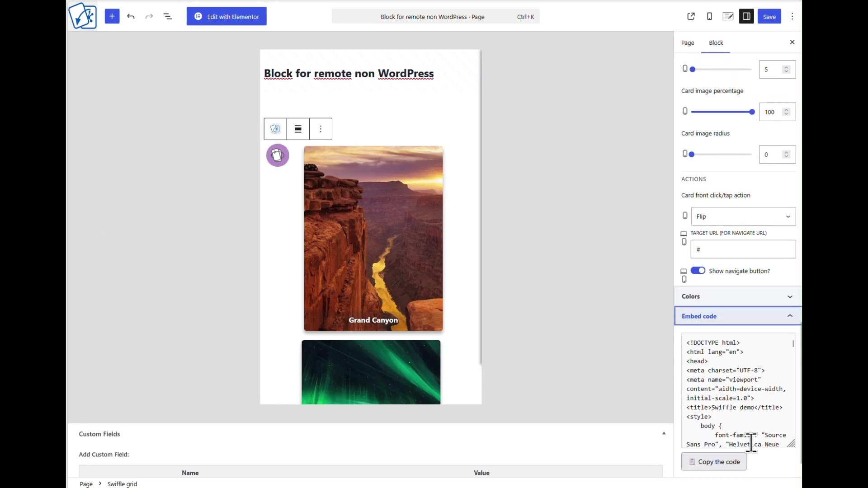This screenshot has height=488, width=868.
Task: Click device icon beside Card image radius slider
Action: tap(685, 154)
